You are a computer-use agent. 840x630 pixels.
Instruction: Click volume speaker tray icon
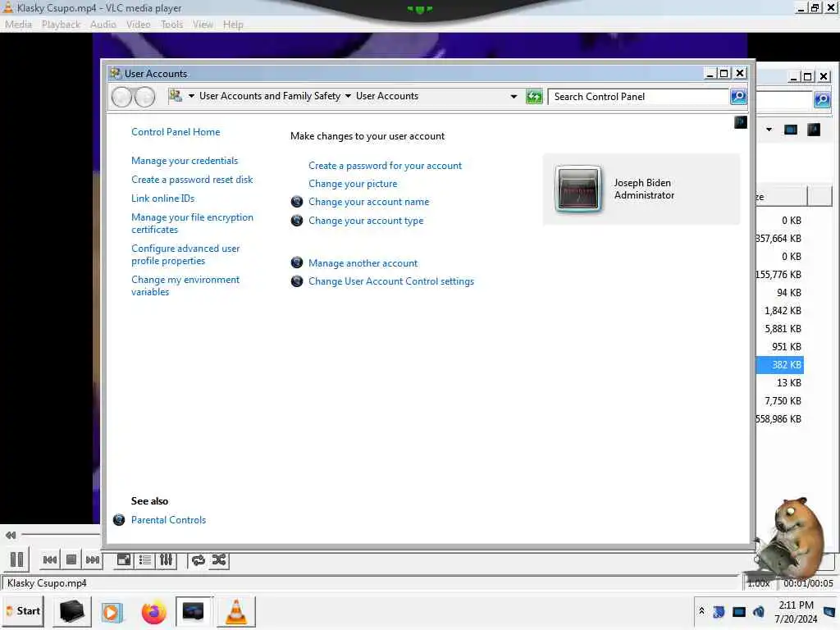coord(759,611)
